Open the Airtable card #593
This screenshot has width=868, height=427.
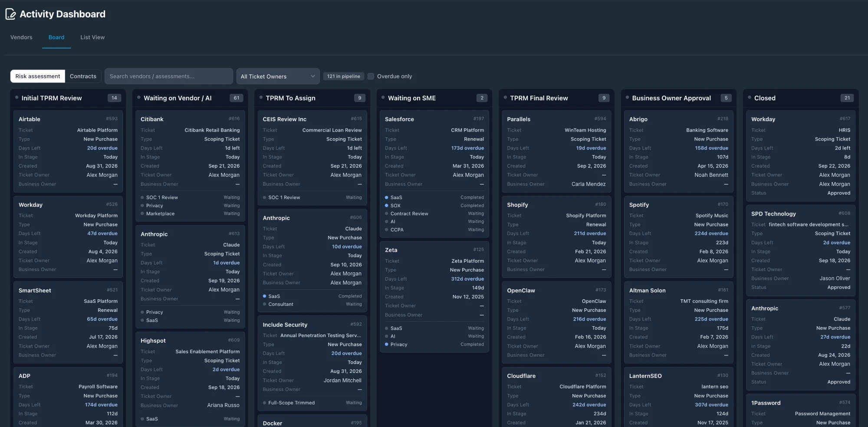68,151
